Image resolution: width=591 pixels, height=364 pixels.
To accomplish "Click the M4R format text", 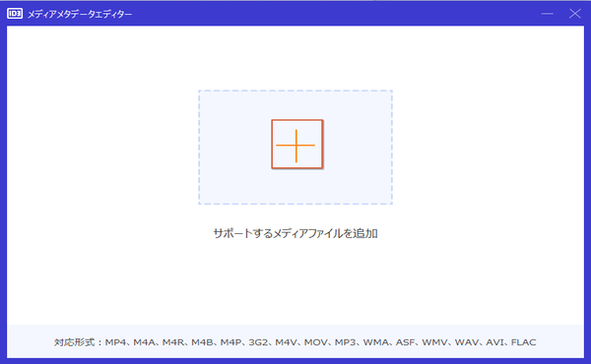I will click(x=173, y=342).
